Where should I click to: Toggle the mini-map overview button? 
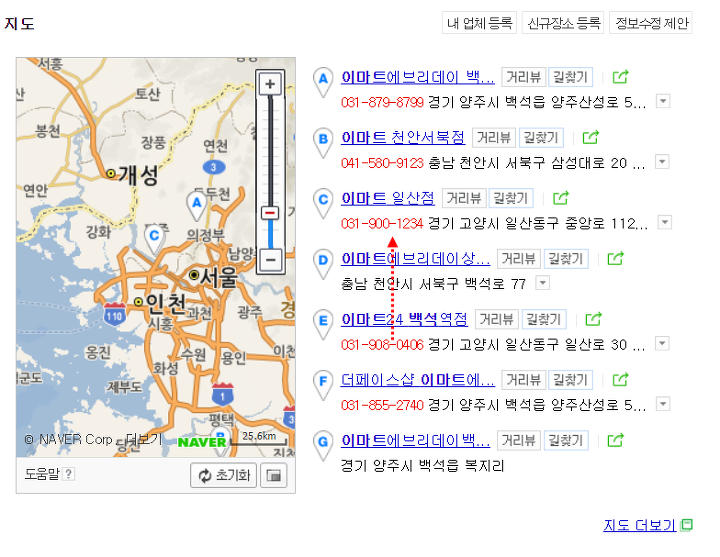[274, 475]
